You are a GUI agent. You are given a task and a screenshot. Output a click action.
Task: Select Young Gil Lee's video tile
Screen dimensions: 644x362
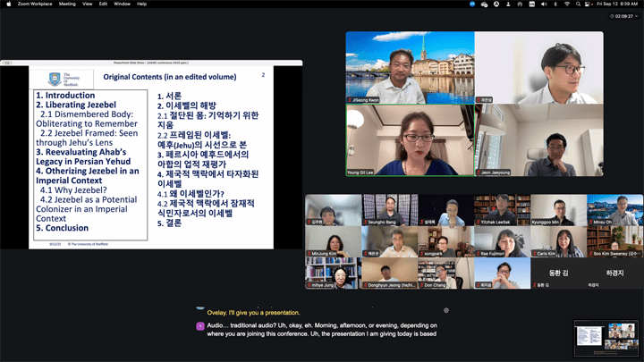pos(409,140)
